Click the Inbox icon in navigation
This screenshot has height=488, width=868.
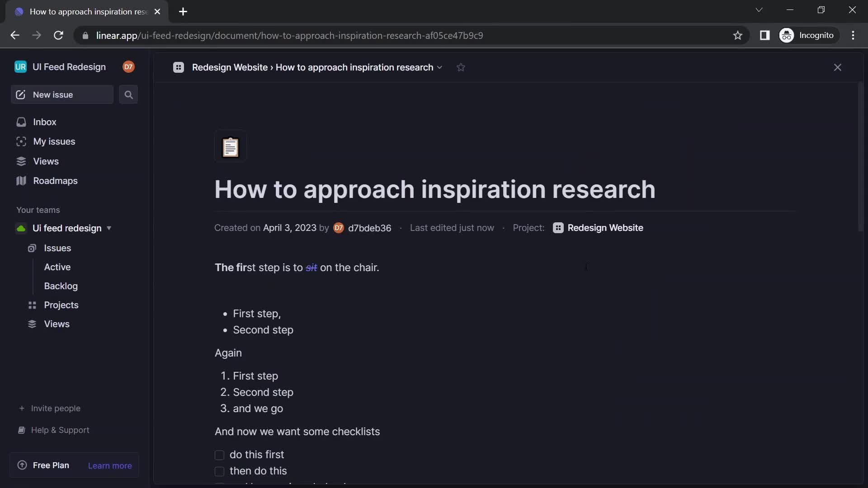tap(21, 122)
